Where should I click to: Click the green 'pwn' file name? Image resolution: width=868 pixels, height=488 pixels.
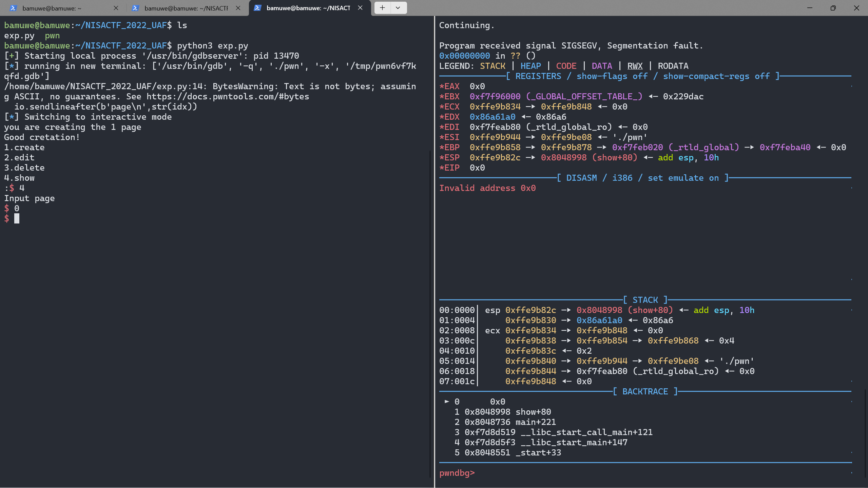point(52,36)
